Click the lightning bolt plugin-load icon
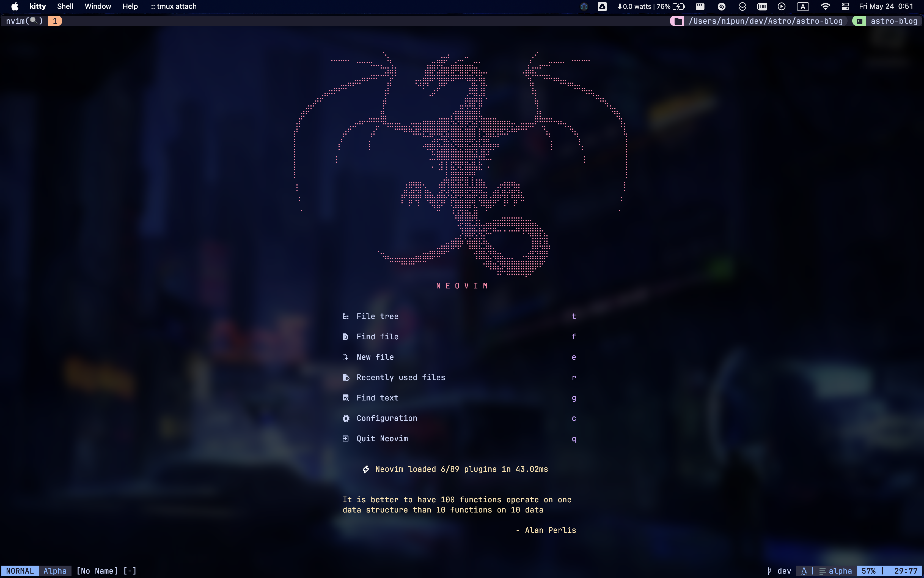Screen dimensions: 924x578 (x=366, y=469)
